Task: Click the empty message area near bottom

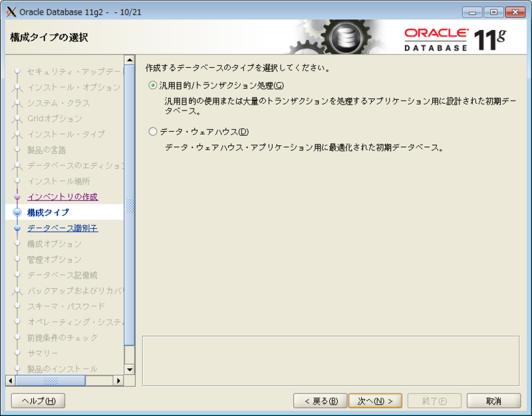Action: 332,359
